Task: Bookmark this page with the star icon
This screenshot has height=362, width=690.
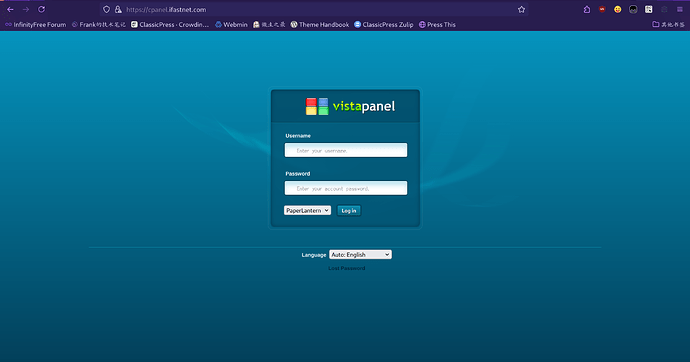Action: pos(521,9)
